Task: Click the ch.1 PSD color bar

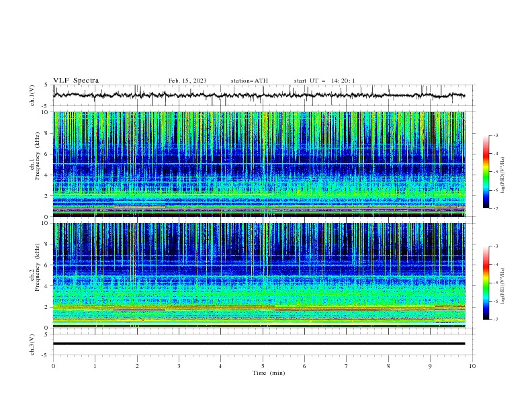Action: tap(486, 172)
